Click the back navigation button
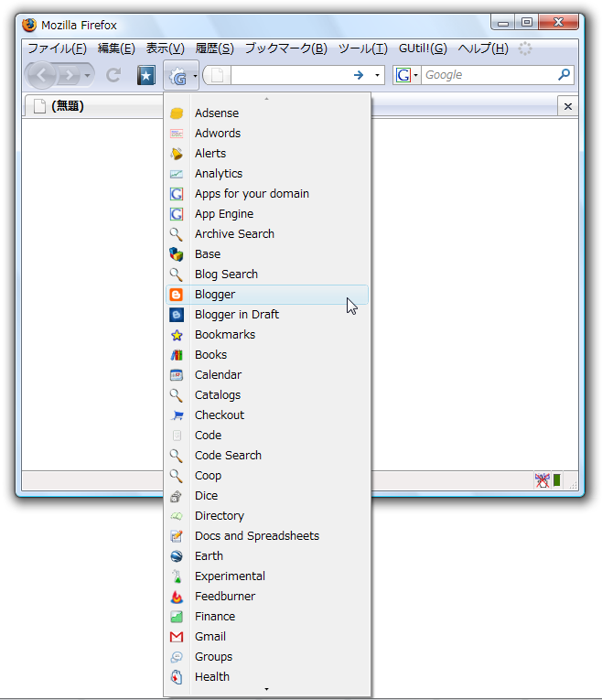 [41, 75]
